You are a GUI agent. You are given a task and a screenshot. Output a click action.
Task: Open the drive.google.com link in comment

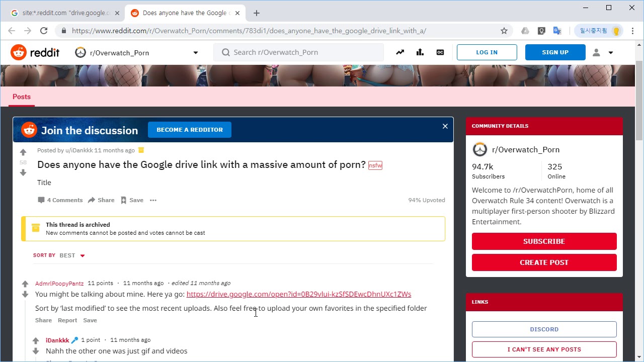pos(299,294)
